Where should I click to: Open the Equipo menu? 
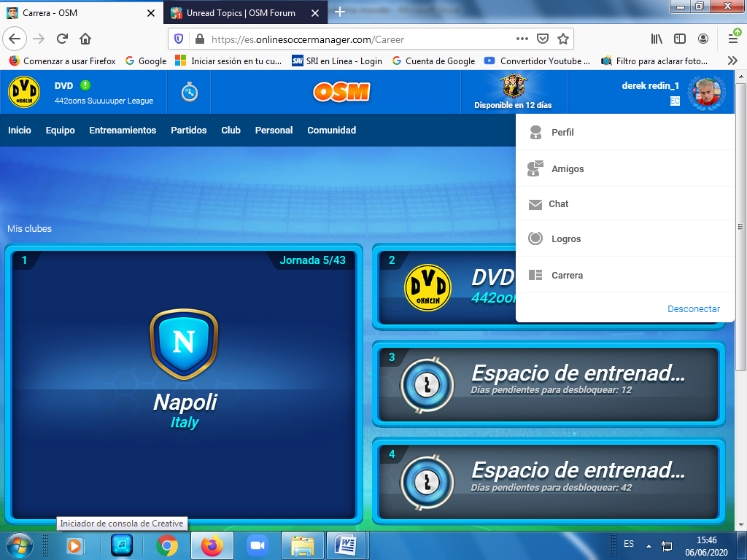click(60, 130)
